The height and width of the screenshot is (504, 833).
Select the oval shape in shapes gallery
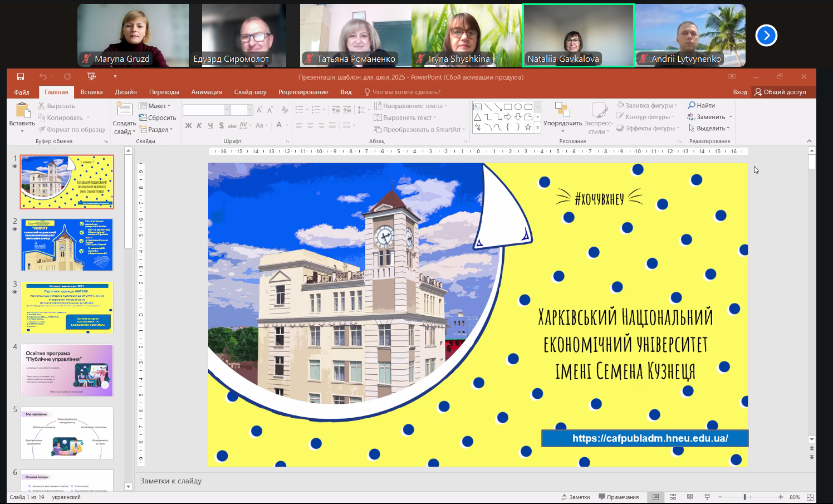click(518, 106)
